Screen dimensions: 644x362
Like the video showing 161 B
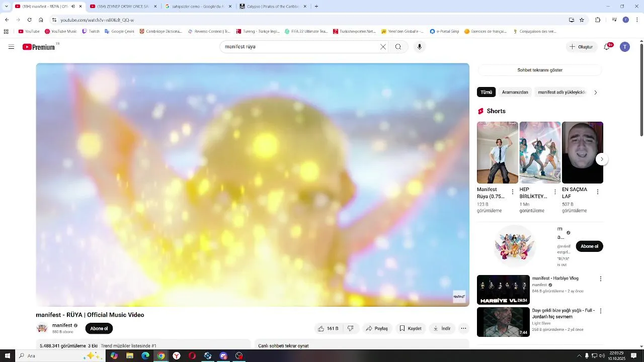point(328,328)
